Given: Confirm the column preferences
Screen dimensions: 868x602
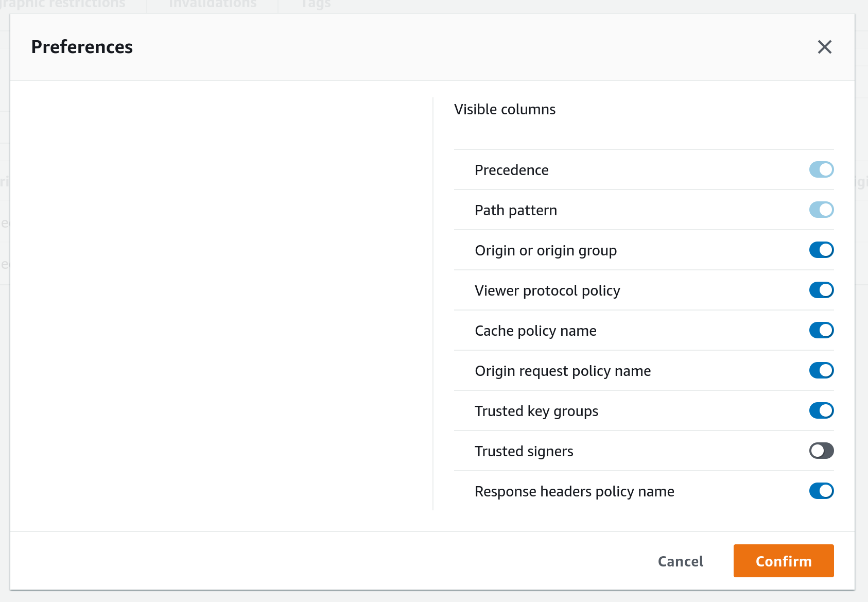Looking at the screenshot, I should coord(783,561).
